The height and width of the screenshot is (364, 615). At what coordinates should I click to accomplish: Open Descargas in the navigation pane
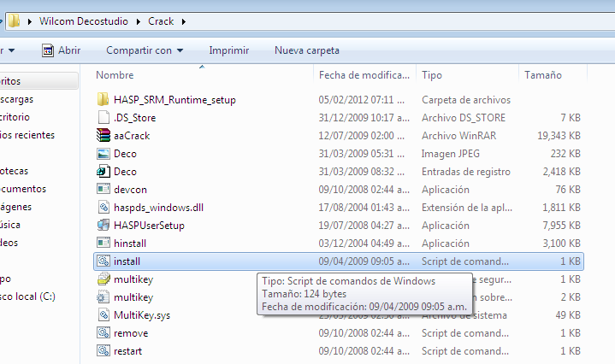16,99
